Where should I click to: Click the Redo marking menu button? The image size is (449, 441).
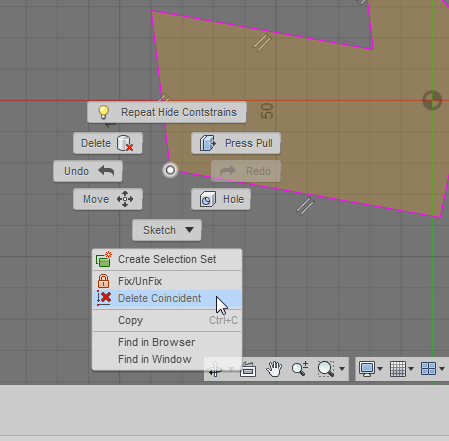[246, 171]
